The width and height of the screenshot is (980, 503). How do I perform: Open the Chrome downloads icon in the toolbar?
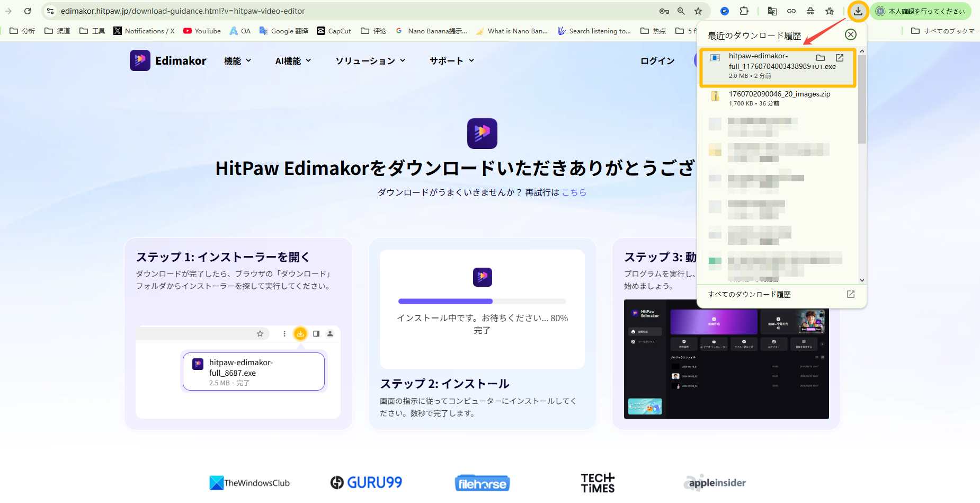859,11
